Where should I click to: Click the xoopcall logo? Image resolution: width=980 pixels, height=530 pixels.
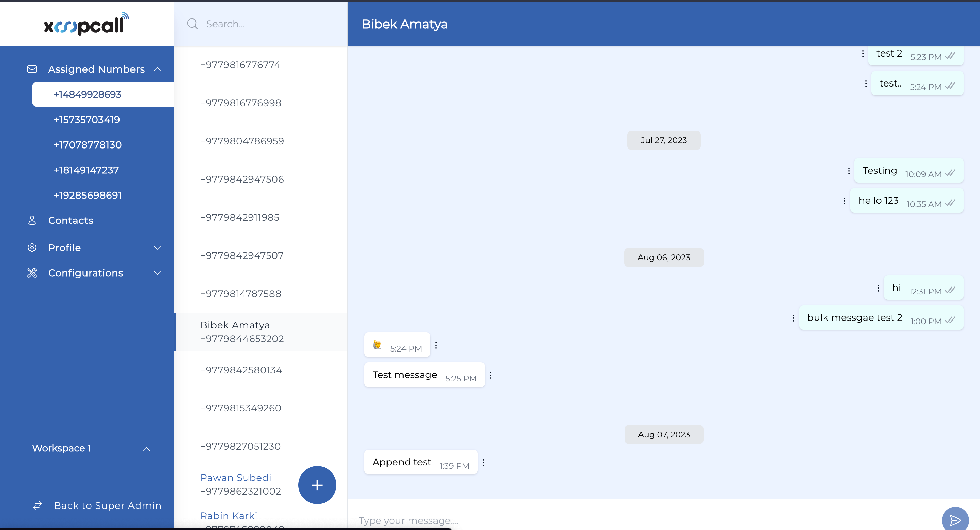click(86, 24)
